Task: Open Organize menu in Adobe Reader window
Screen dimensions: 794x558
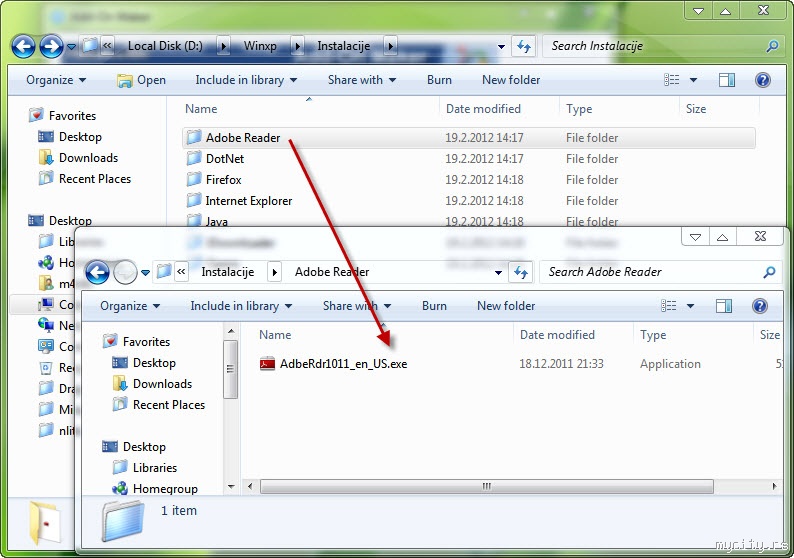Action: click(130, 306)
